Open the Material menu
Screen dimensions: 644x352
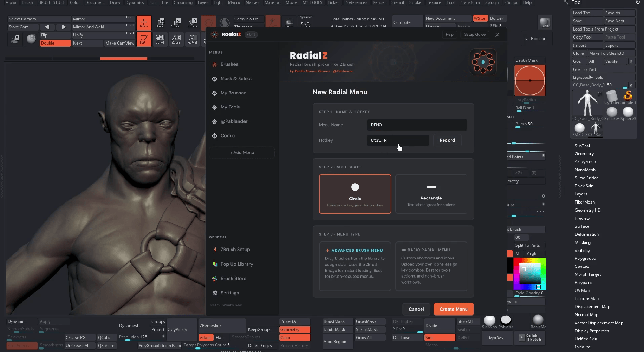[272, 2]
